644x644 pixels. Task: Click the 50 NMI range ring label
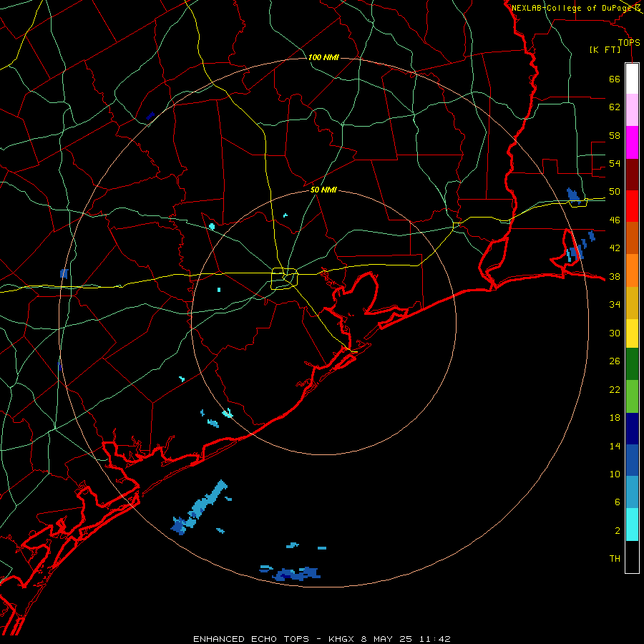pyautogui.click(x=323, y=190)
